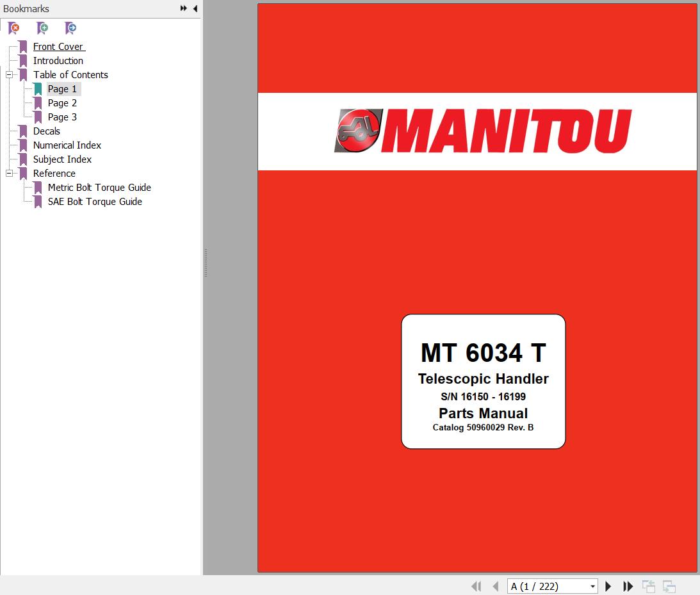Click the bookmark icon beside Reference
Screen dimensions: 700x595
tap(24, 173)
